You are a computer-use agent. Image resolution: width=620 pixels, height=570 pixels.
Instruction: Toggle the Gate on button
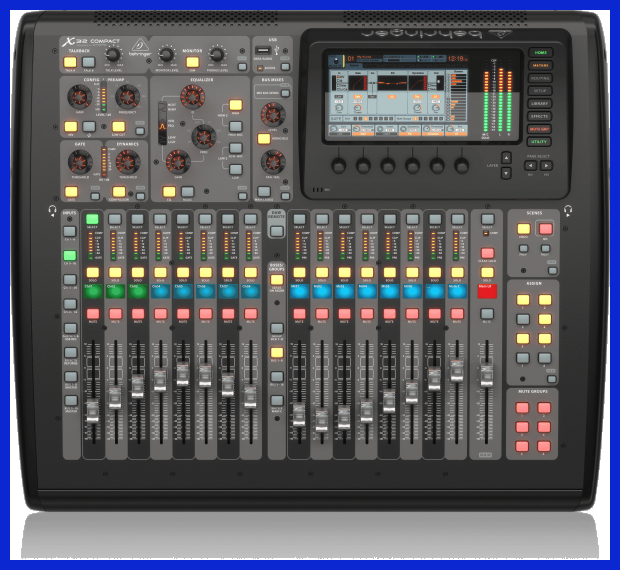71,192
